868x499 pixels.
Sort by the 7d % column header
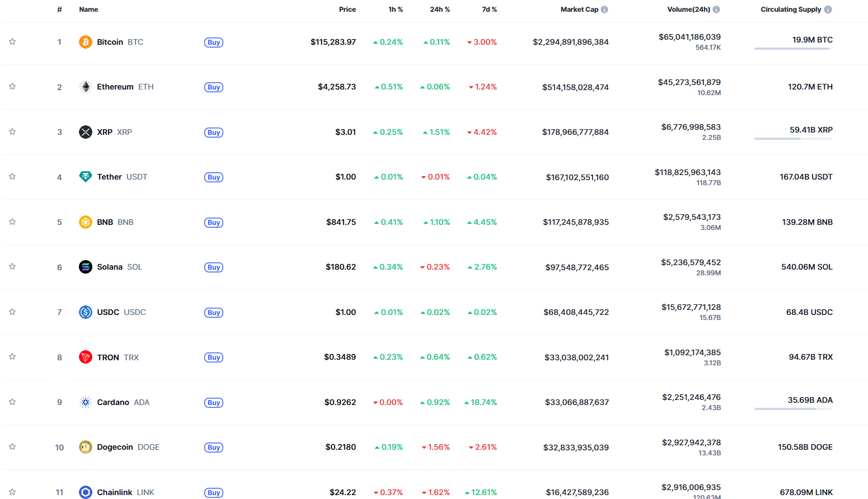tap(490, 10)
